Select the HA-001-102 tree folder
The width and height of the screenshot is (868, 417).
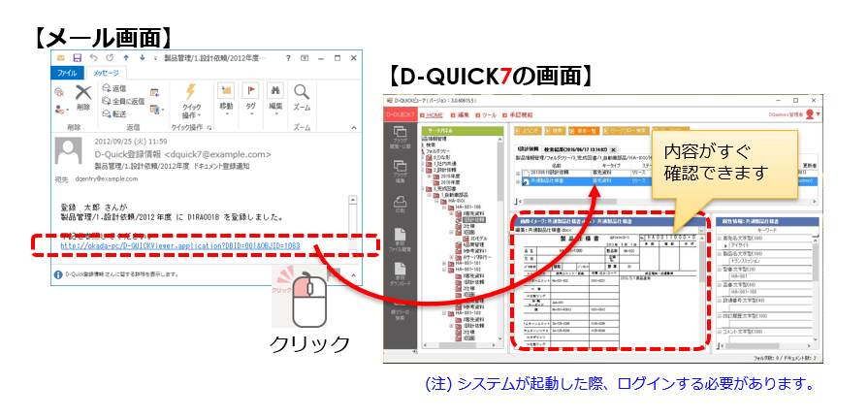pyautogui.click(x=463, y=270)
